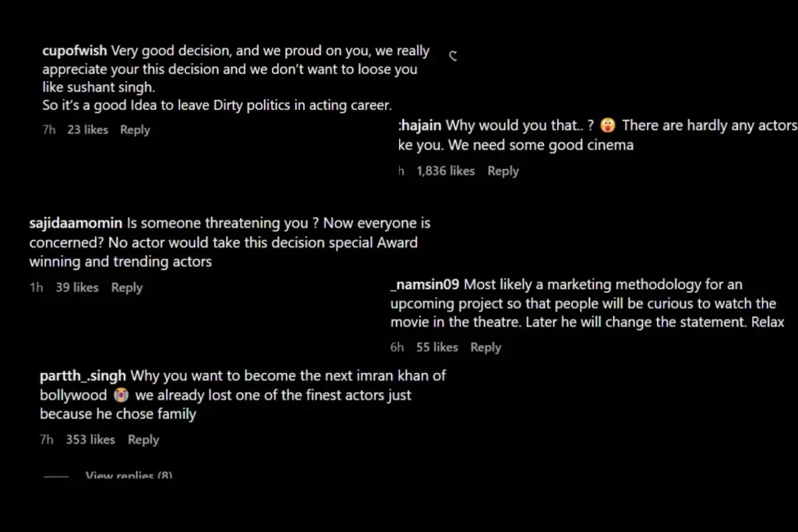Reply to the cupofwish comment
Viewport: 798px width, 532px height.
(x=135, y=130)
